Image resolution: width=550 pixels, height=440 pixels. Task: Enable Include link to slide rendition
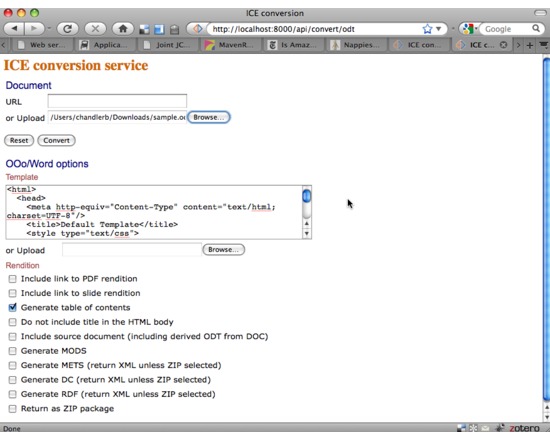click(13, 293)
